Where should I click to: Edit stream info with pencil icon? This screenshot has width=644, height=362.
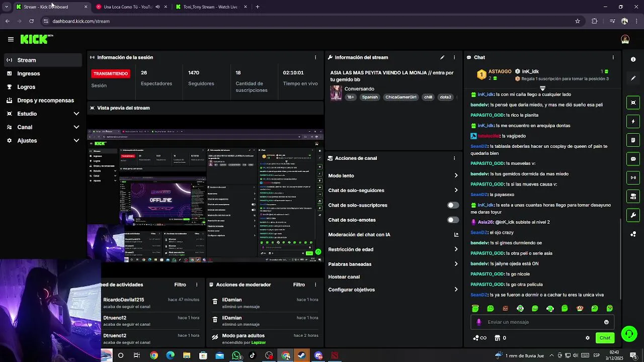tap(442, 57)
